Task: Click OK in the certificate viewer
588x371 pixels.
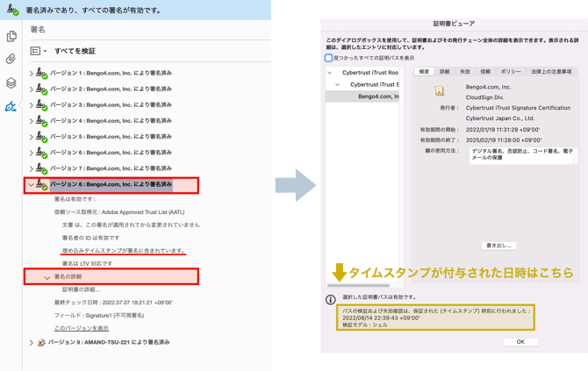Action: coord(520,342)
